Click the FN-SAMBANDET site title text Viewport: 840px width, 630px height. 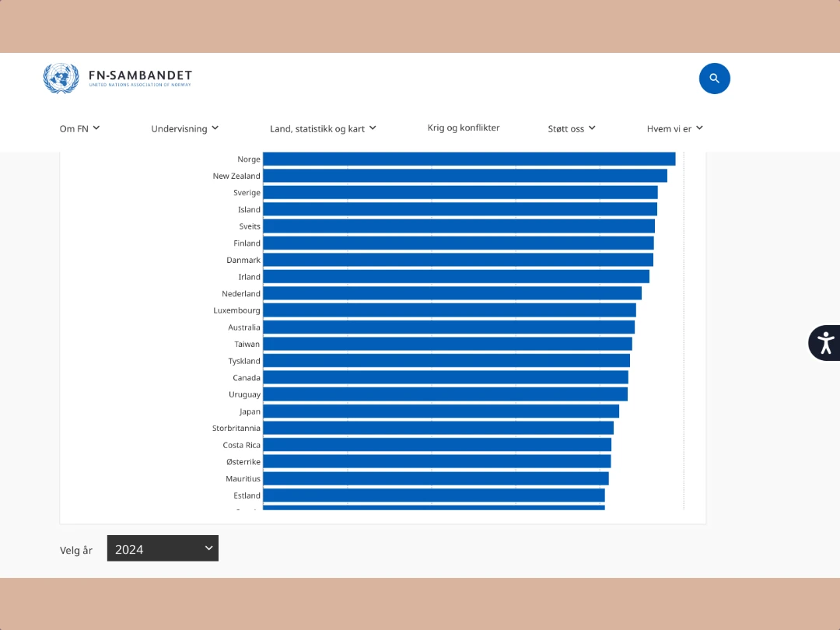tap(140, 75)
